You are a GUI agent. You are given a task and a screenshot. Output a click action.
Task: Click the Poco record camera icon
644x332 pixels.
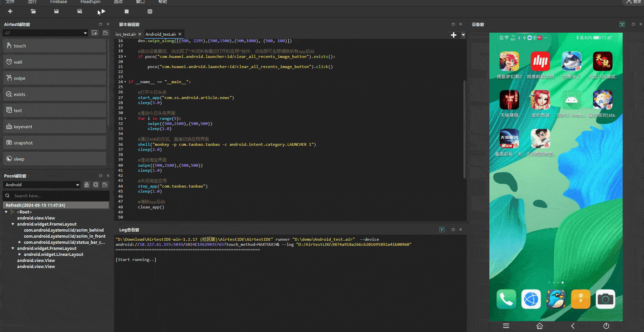pyautogui.click(x=105, y=185)
